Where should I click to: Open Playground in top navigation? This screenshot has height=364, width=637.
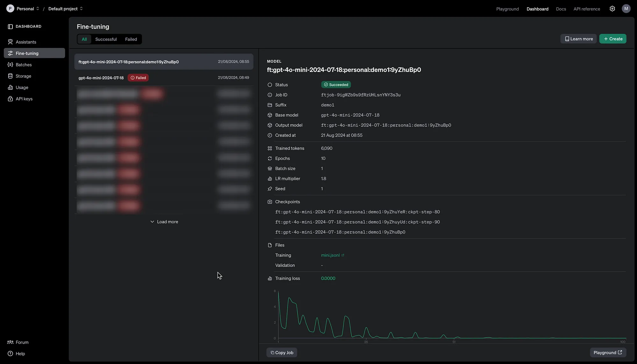click(507, 9)
